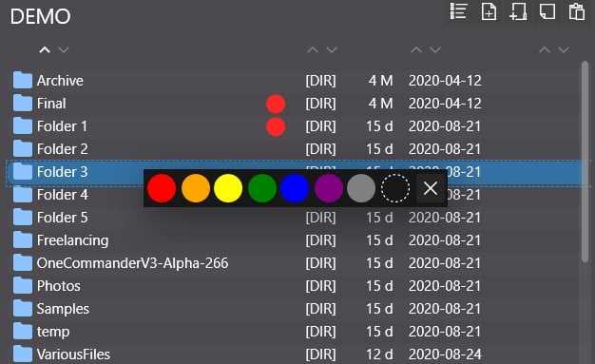Click the far-right column descending arrow
Viewport: 595px width, 364px height.
coord(564,49)
